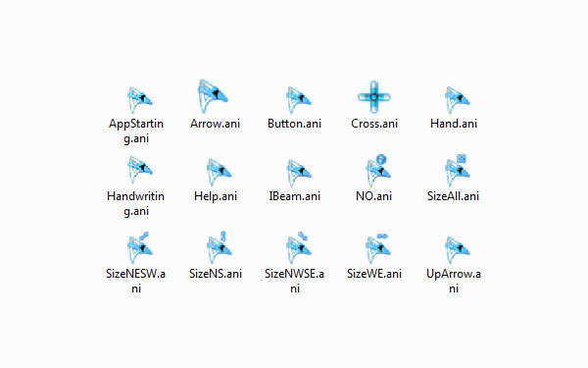Choose the Cross.ani crosshair icon
This screenshot has height=368, width=588.
coord(374,97)
